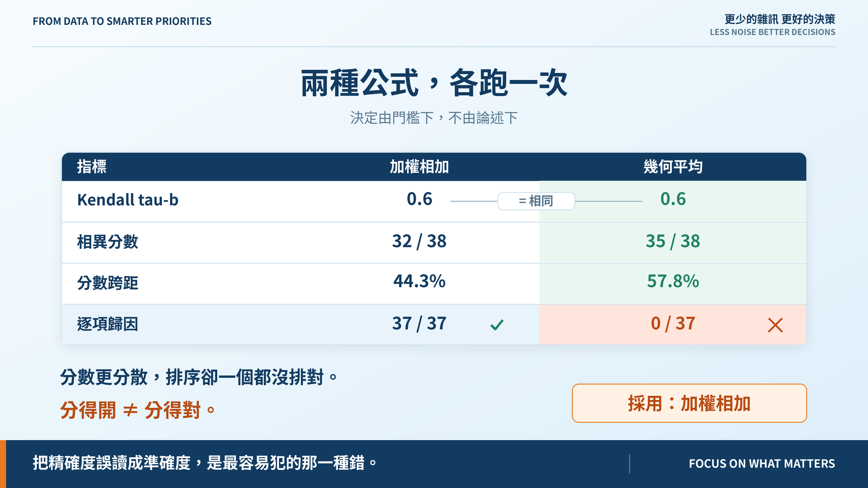868x488 pixels.
Task: Click the 相異分數 row label
Action: [108, 242]
